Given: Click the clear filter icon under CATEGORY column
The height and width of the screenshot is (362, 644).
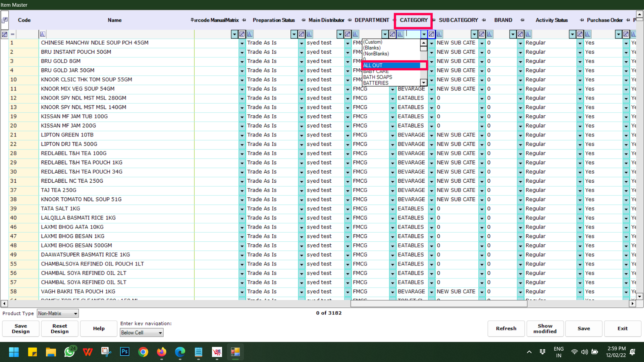Looking at the screenshot, I should (431, 34).
